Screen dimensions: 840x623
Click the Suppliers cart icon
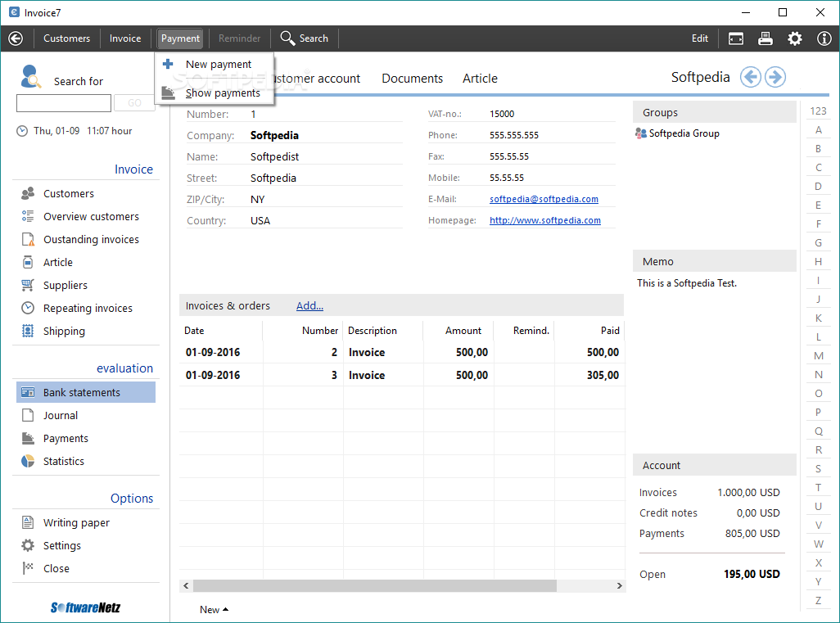(28, 285)
